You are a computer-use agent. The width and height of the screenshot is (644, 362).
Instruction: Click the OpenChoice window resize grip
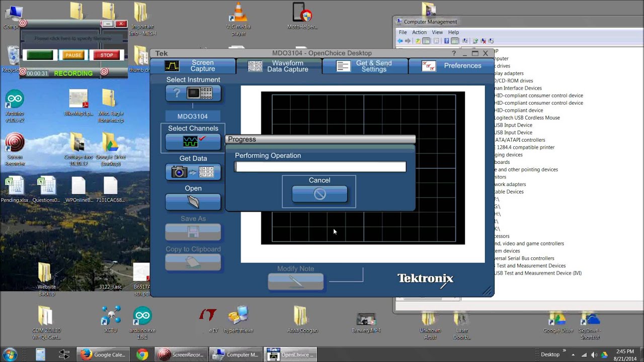[488, 291]
